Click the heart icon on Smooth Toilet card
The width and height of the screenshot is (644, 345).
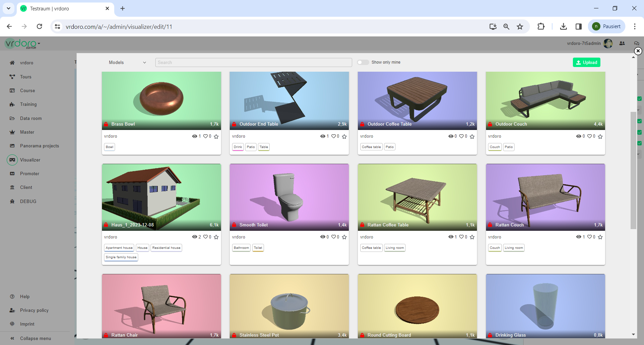pos(333,237)
